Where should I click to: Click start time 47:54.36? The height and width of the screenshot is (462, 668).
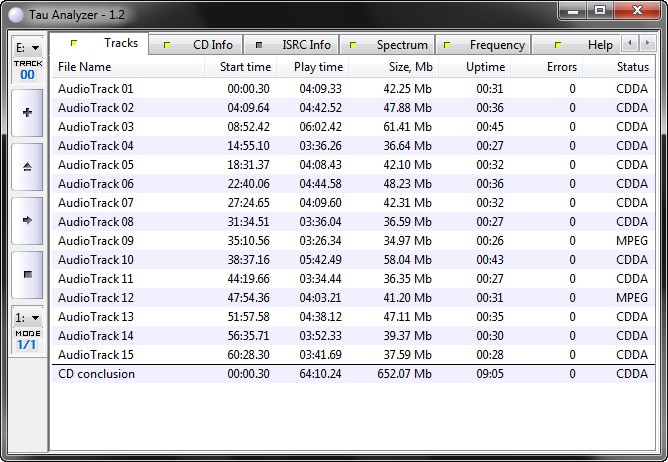coord(248,297)
